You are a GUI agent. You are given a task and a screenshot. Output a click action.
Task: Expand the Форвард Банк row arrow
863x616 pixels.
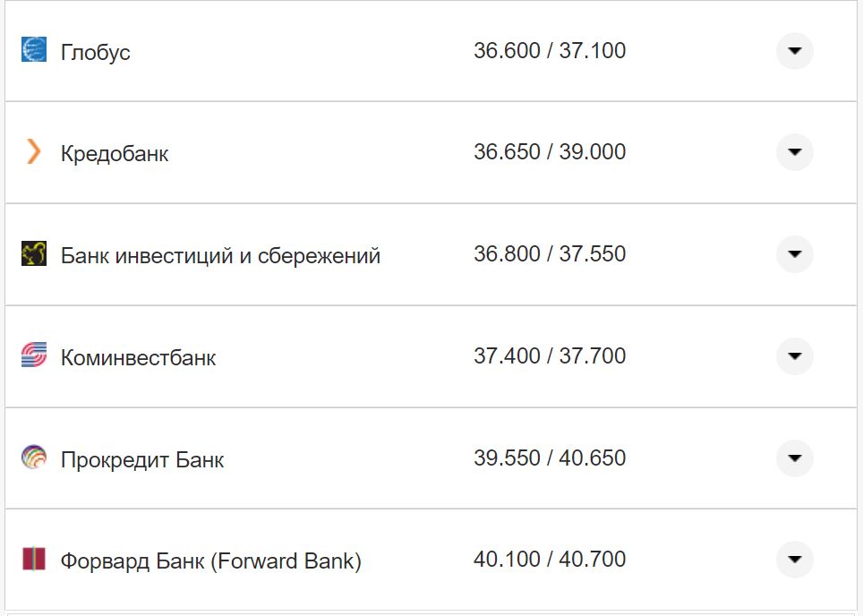794,560
